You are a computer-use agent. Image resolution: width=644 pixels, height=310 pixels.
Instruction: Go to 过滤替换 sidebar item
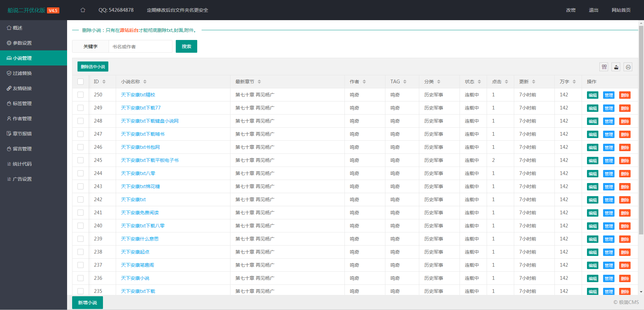34,73
